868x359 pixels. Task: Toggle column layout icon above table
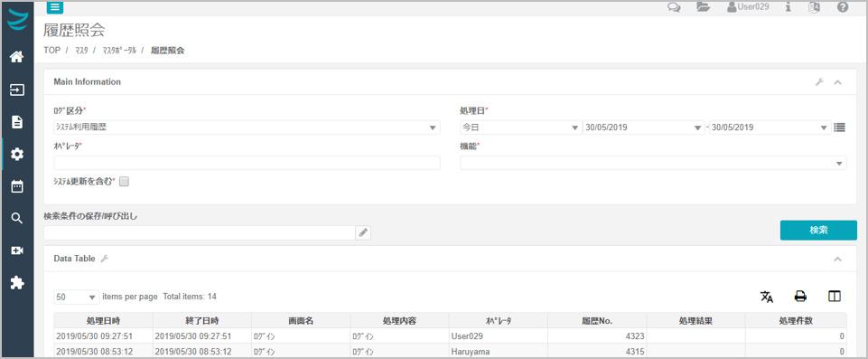click(835, 297)
